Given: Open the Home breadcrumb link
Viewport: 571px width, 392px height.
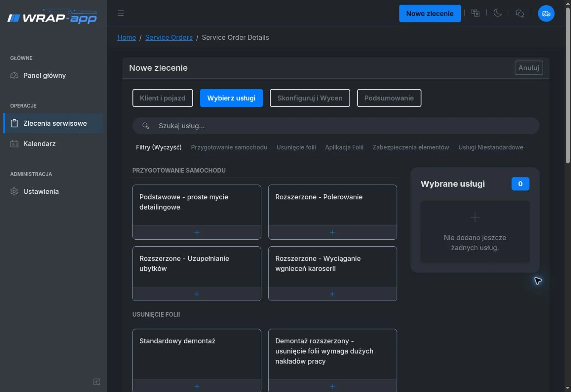Looking at the screenshot, I should click(127, 37).
